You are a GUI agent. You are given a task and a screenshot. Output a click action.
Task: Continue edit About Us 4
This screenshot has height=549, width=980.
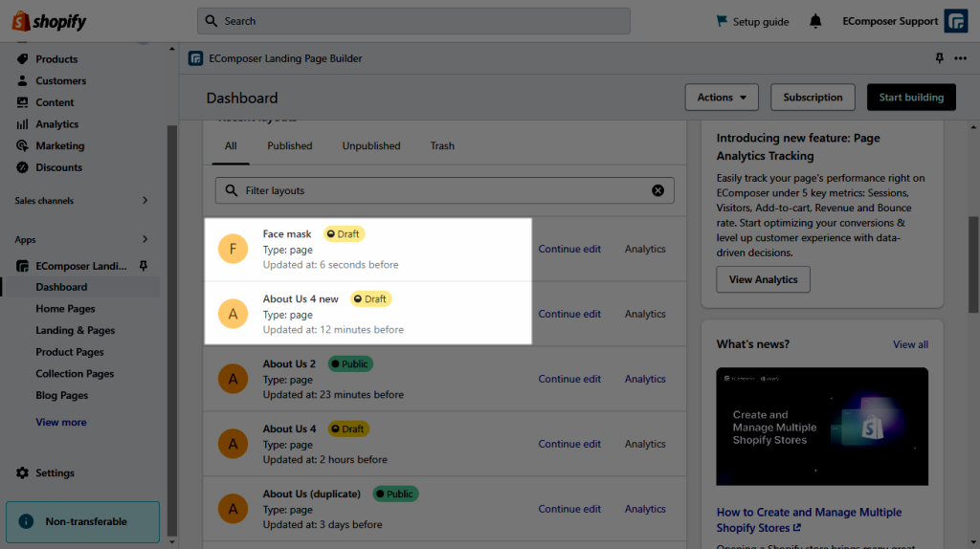pyautogui.click(x=569, y=444)
